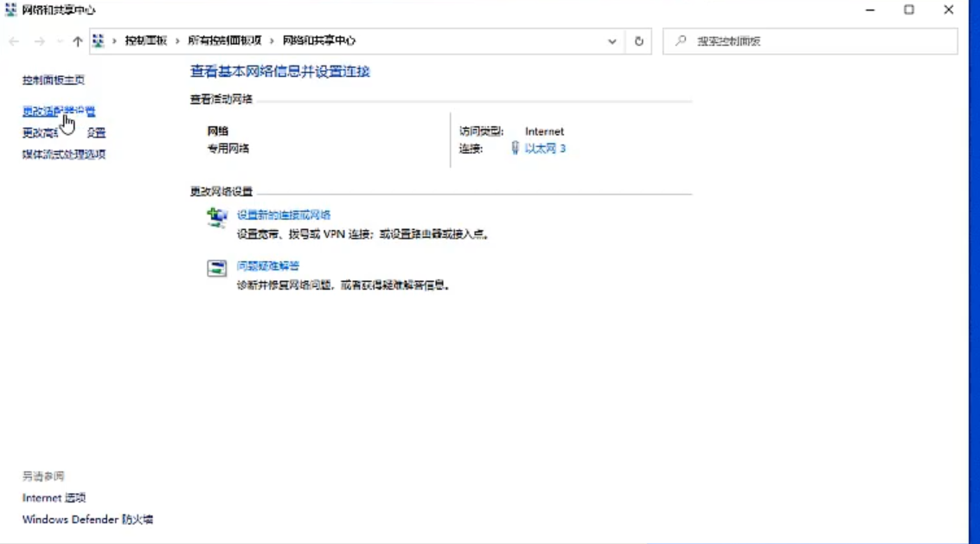Viewport: 980px width, 544px height.
Task: Open the 媒体流式处理选项 link
Action: pyautogui.click(x=63, y=155)
